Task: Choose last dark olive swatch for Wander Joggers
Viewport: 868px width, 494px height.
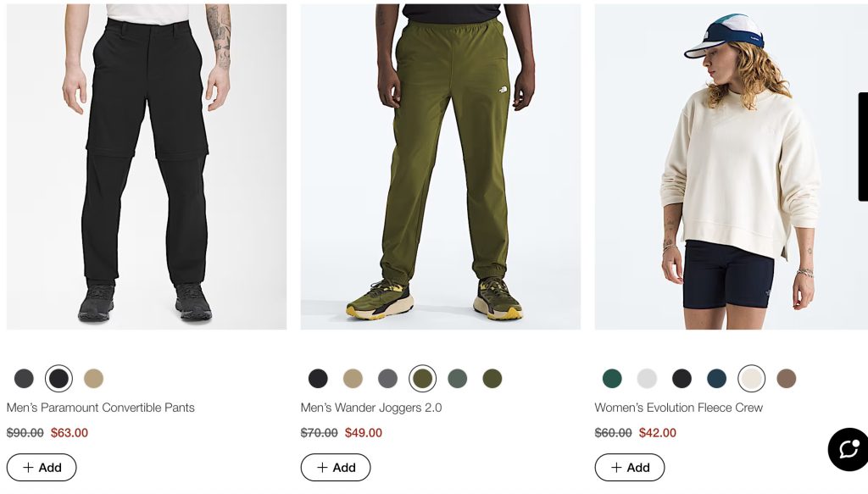Action: click(492, 379)
